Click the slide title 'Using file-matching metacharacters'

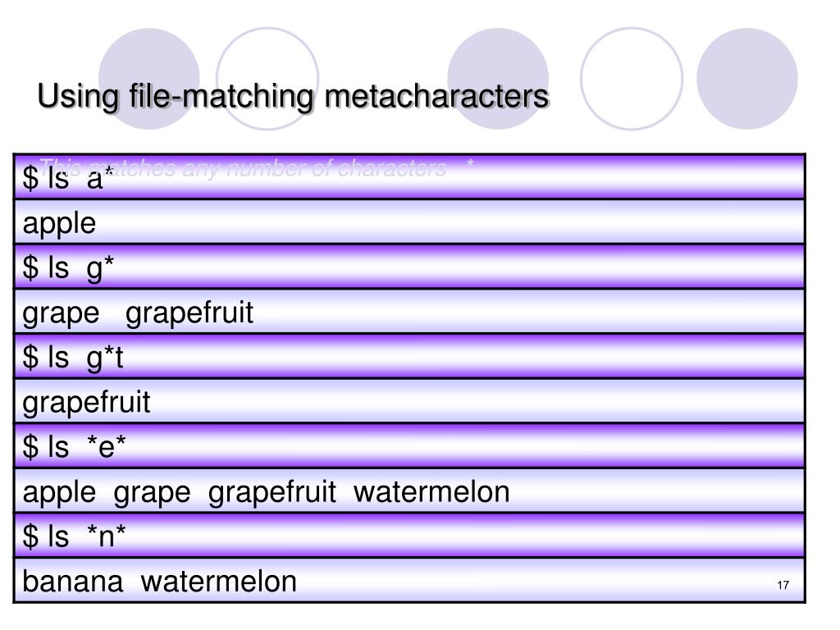[x=293, y=97]
